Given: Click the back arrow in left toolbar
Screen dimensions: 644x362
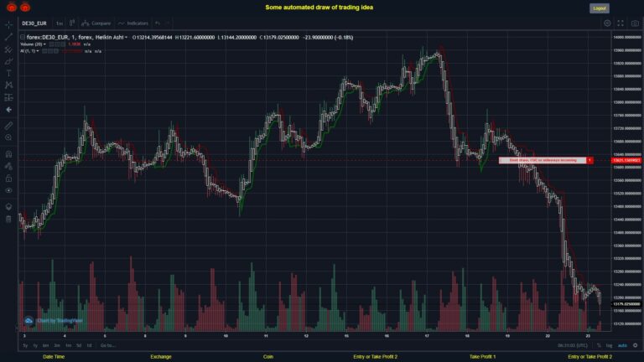Looking at the screenshot, I should click(x=8, y=110).
